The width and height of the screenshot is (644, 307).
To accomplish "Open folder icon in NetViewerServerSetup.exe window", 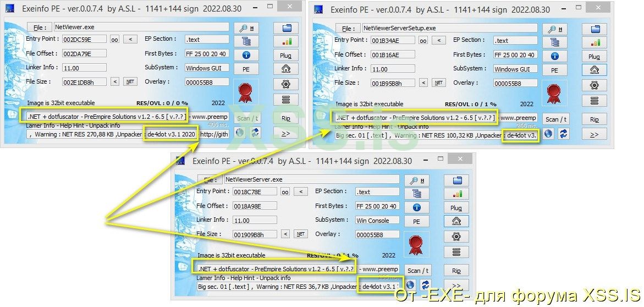I will click(x=595, y=29).
